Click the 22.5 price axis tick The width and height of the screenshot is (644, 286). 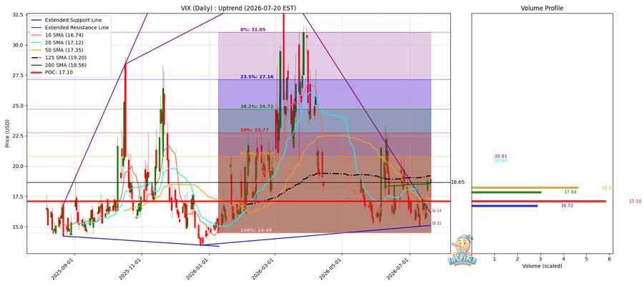[x=18, y=136]
